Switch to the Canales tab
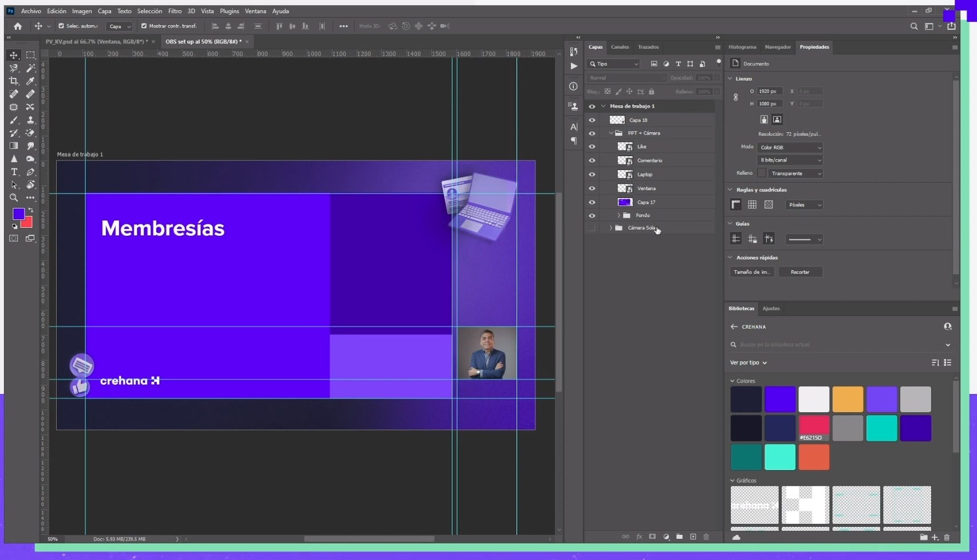977x560 pixels. coord(620,47)
